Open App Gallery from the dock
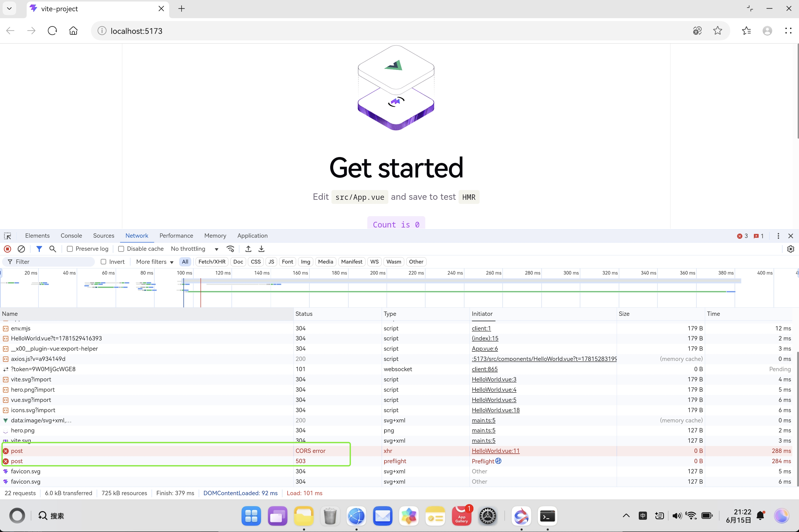 click(462, 516)
